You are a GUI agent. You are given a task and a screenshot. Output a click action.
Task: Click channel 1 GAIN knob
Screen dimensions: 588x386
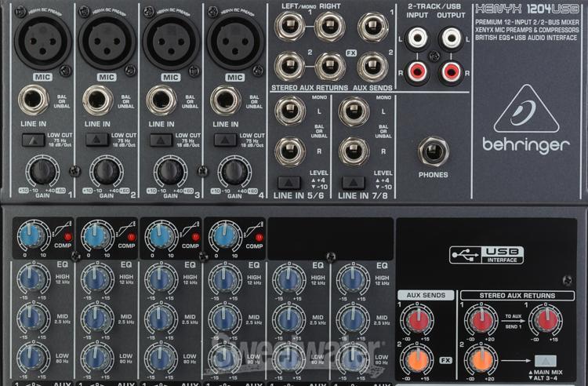(42, 172)
